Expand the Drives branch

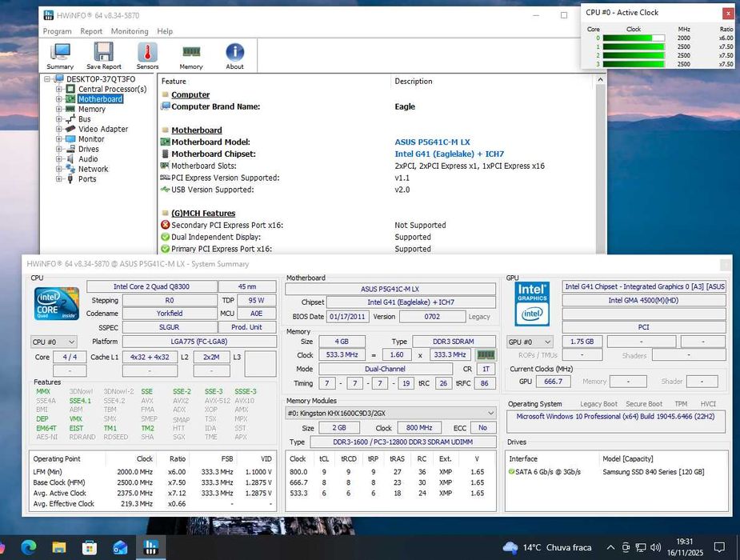(x=58, y=149)
